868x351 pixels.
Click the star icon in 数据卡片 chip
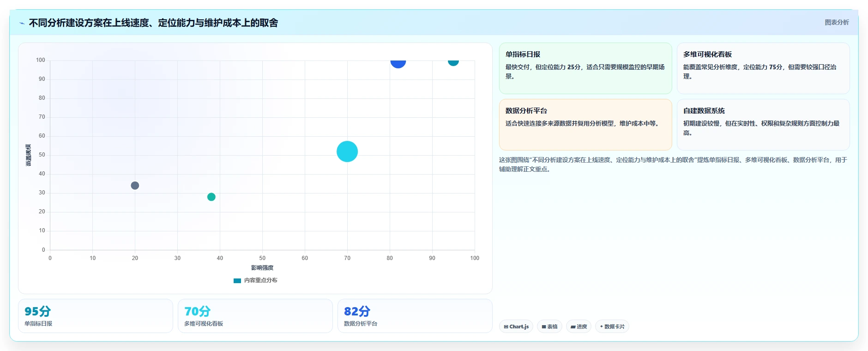(601, 327)
